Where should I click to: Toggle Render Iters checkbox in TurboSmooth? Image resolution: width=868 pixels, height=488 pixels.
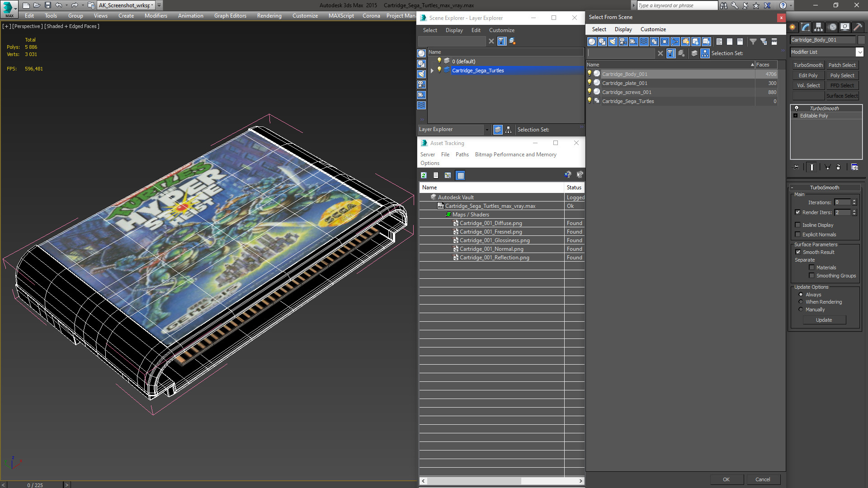point(798,212)
